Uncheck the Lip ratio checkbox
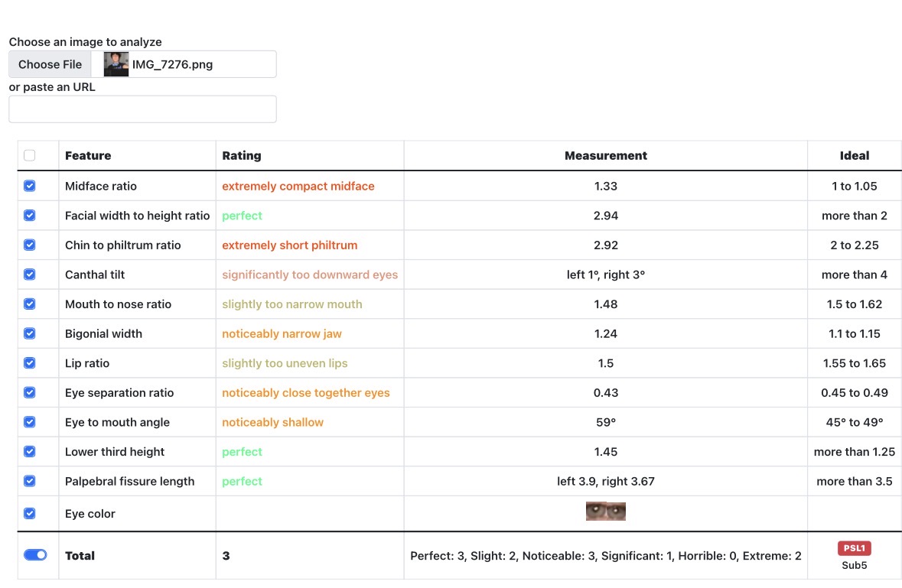The height and width of the screenshot is (588, 902). 30,363
